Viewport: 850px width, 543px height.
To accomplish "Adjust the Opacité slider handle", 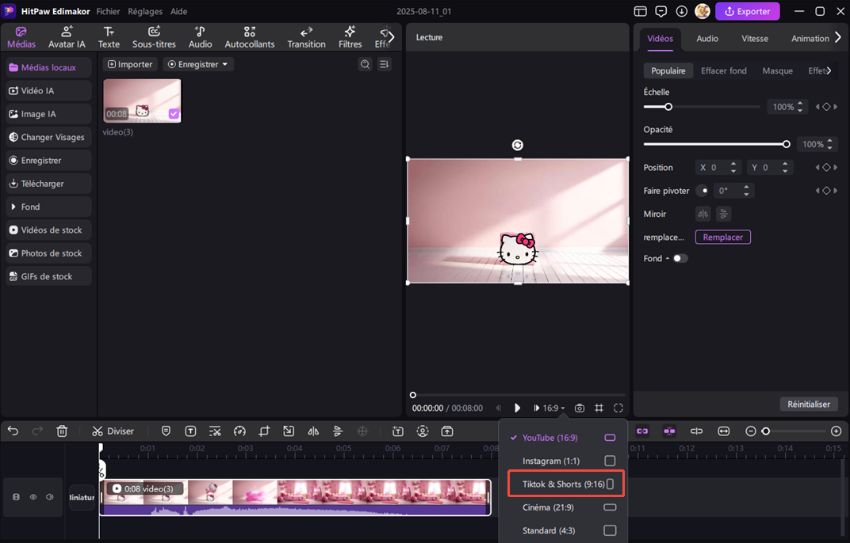I will [x=786, y=144].
